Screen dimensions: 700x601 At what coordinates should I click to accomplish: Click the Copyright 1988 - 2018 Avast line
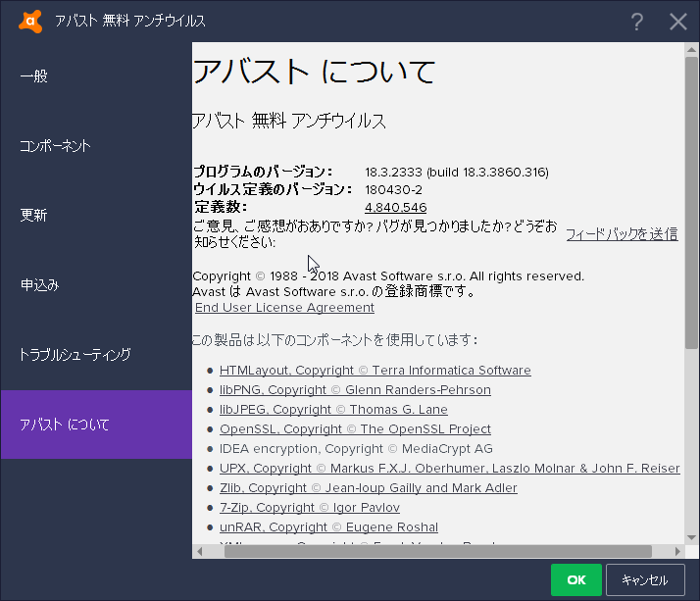coord(388,276)
